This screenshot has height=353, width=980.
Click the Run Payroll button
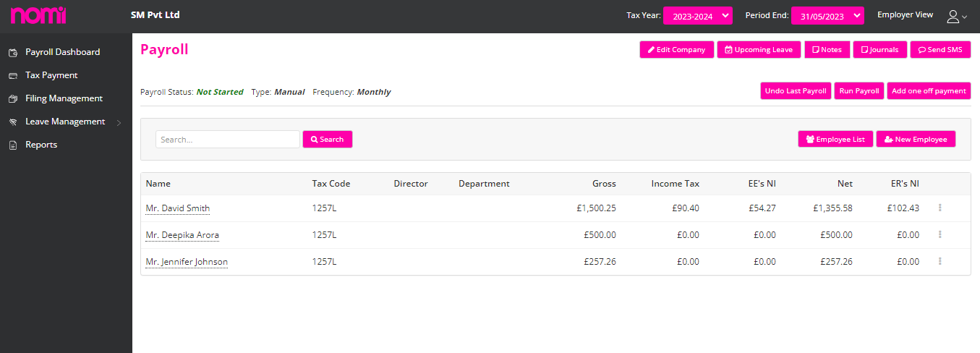(859, 91)
